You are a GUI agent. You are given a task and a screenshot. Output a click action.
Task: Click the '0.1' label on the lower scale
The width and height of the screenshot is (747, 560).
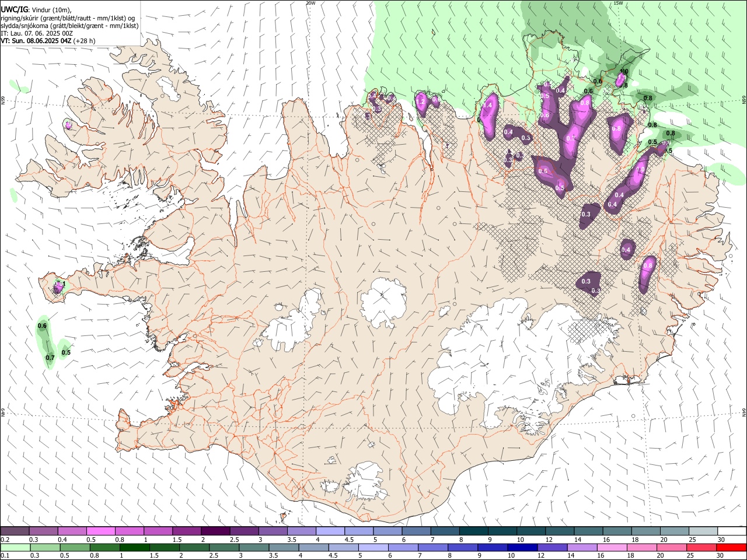(x=5, y=555)
